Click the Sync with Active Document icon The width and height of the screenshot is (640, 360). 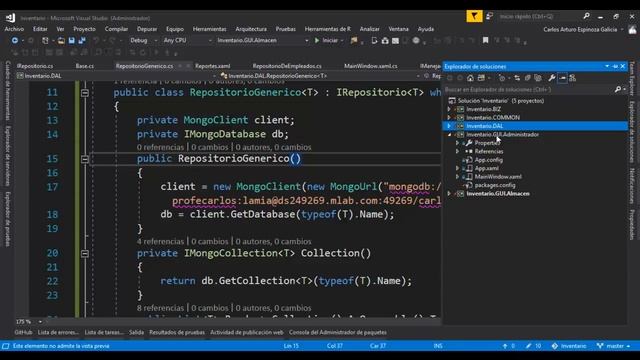pyautogui.click(x=517, y=78)
